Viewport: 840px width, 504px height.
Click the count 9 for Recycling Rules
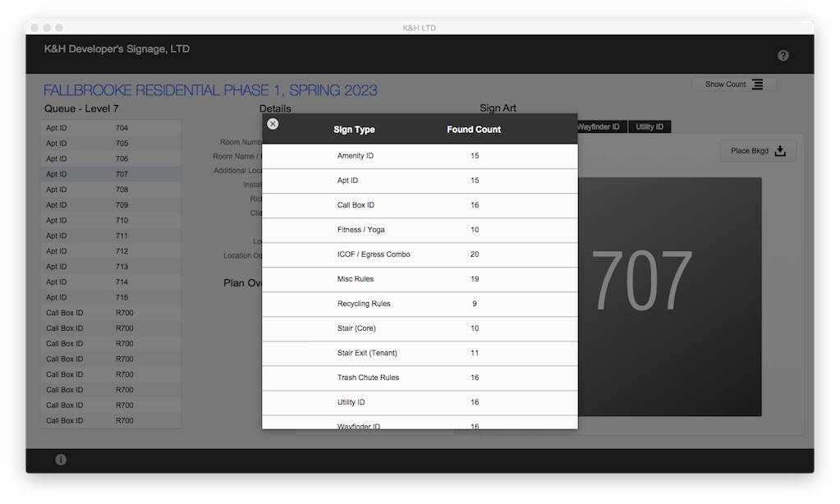(x=475, y=304)
